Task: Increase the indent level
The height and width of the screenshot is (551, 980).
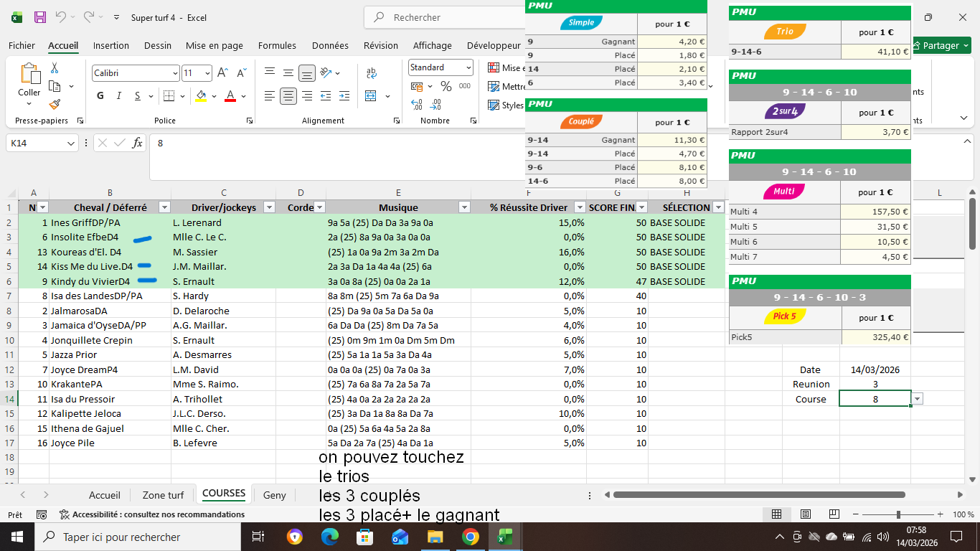Action: pos(344,96)
